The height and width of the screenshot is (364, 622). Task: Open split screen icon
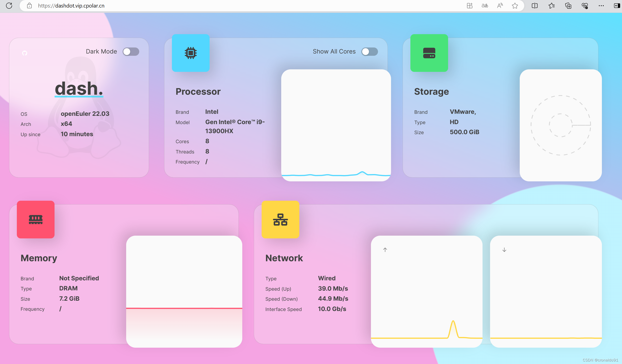point(535,6)
